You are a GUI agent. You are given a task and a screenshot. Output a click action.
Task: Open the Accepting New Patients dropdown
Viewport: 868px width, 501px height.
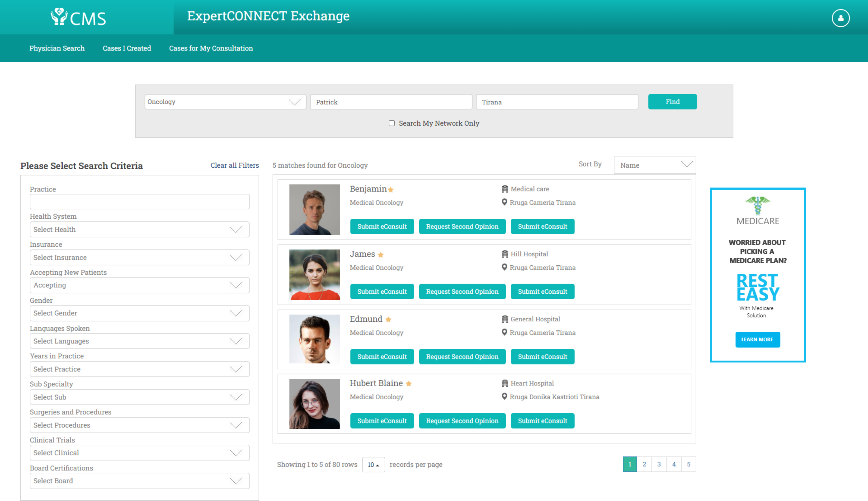pyautogui.click(x=139, y=285)
